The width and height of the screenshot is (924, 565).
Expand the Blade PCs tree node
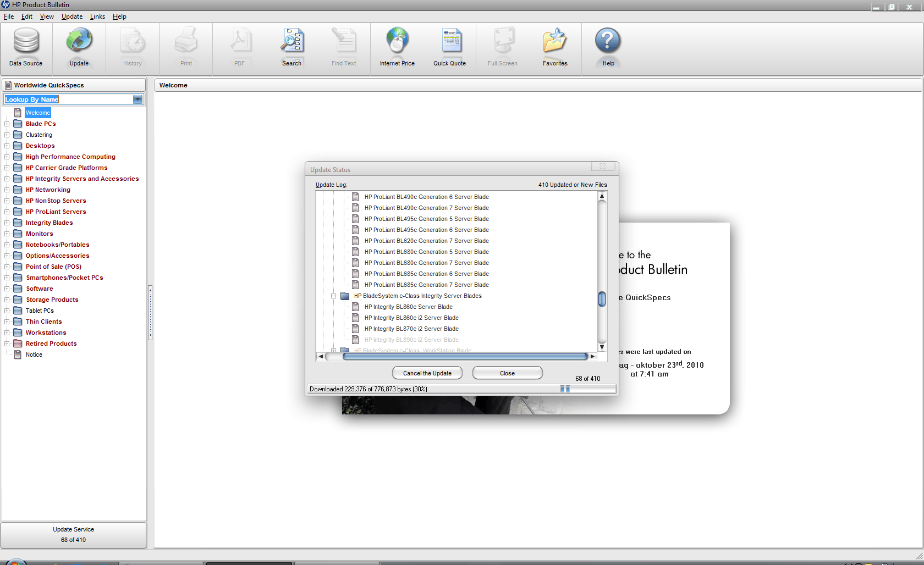click(7, 124)
